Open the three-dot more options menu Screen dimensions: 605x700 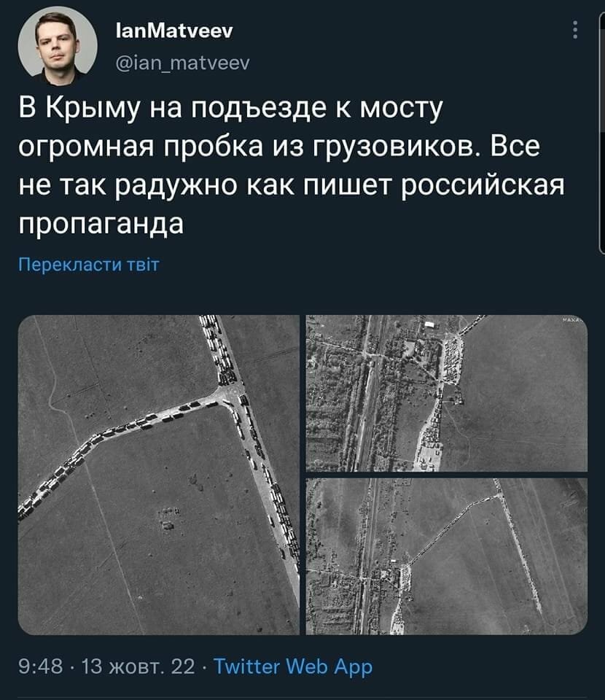click(575, 30)
